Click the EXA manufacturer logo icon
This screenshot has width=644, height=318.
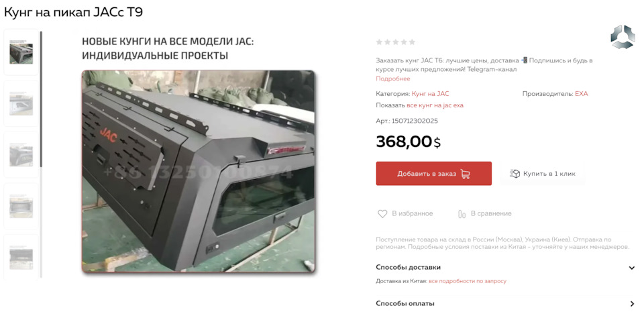pos(623,37)
